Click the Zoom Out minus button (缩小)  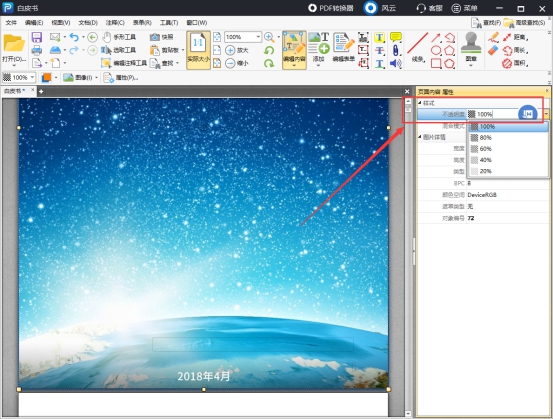(x=237, y=63)
